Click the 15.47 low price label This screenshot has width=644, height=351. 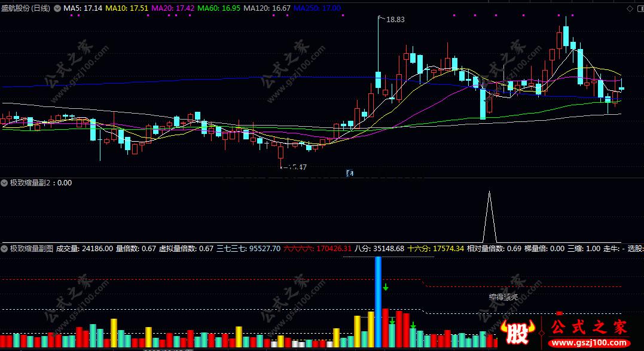click(297, 167)
